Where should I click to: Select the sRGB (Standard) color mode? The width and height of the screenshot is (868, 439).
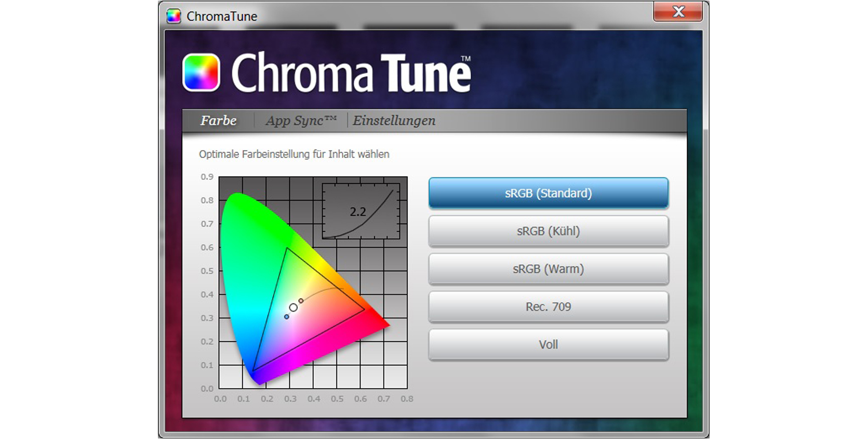[x=549, y=193]
